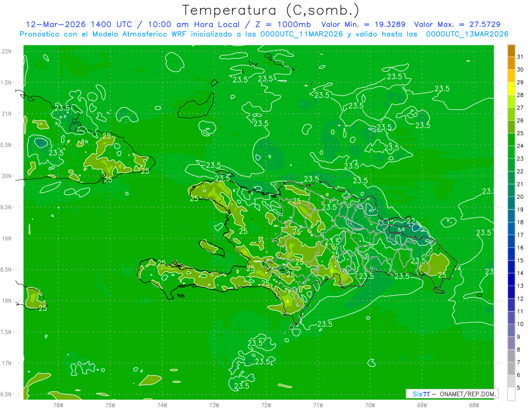
Task: Click the legend value "8"
Action: point(519,350)
